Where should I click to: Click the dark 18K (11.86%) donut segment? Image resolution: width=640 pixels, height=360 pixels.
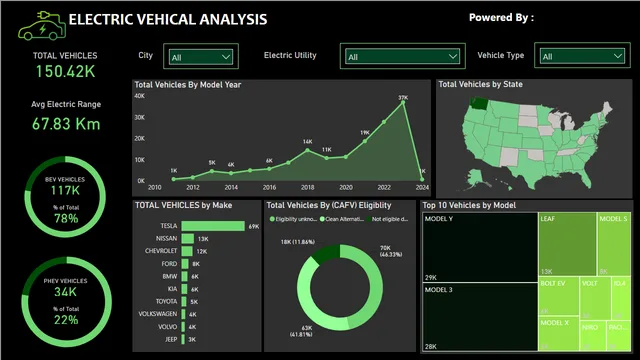(x=327, y=253)
